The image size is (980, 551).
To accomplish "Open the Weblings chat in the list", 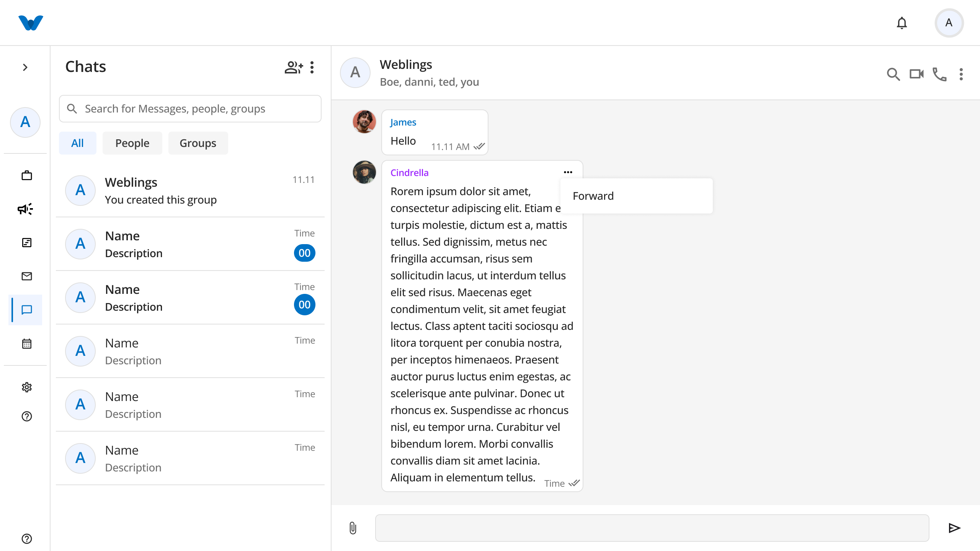I will point(190,191).
